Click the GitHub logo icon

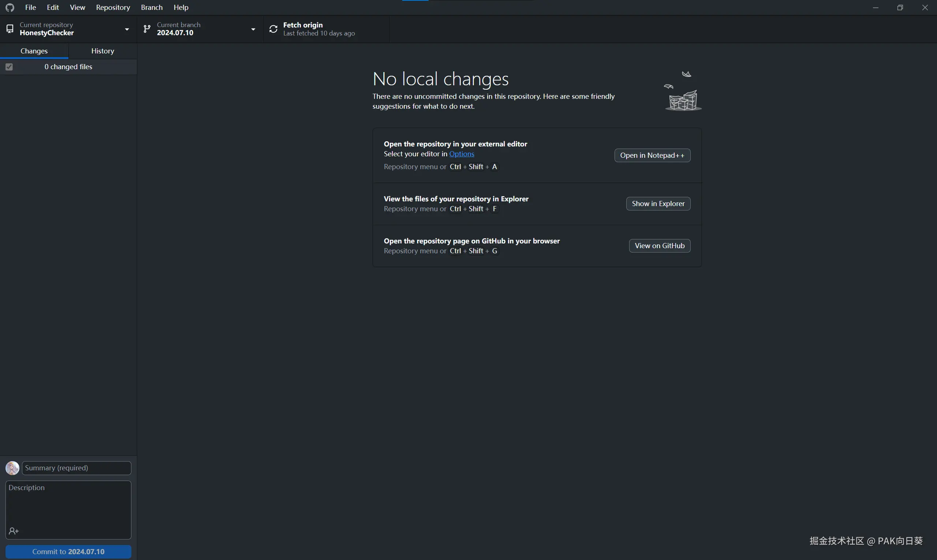click(x=10, y=8)
